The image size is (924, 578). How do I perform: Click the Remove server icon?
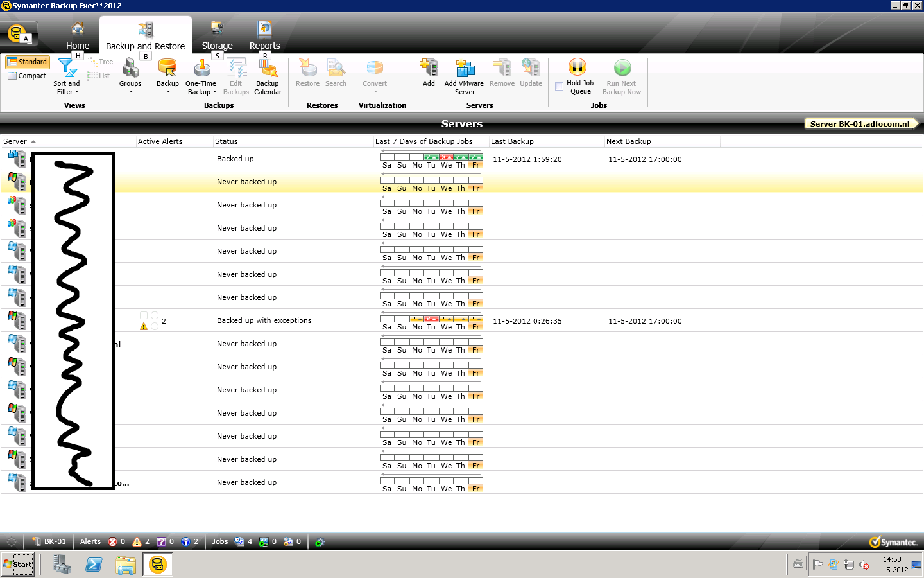click(x=502, y=73)
